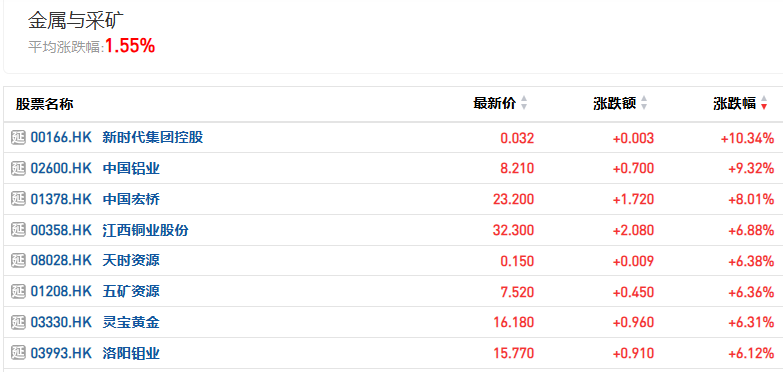Open 中国宏桥 stock link
783x372 pixels.
point(131,199)
